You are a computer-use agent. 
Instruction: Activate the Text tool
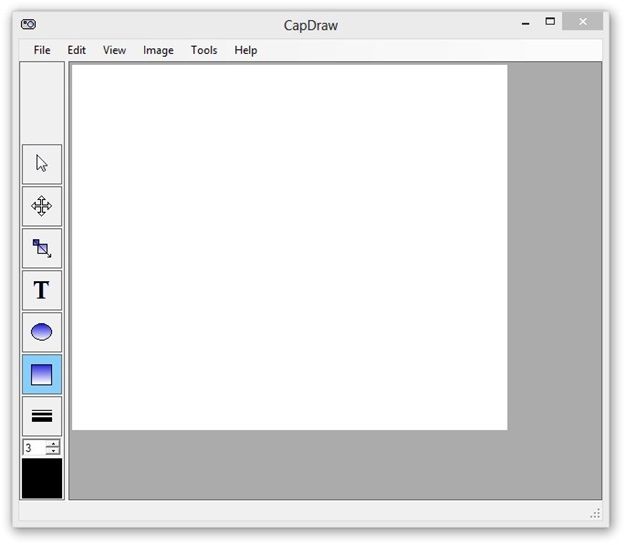click(x=42, y=290)
